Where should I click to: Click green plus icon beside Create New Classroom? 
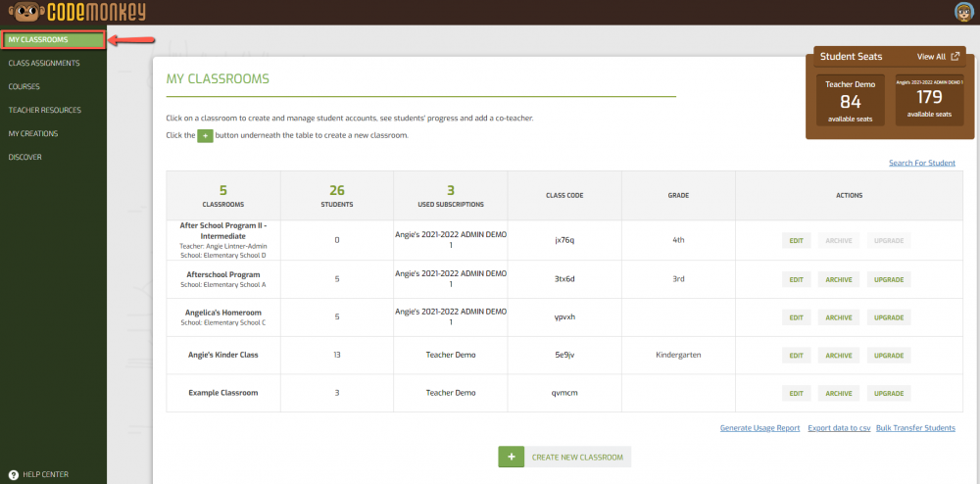point(512,457)
